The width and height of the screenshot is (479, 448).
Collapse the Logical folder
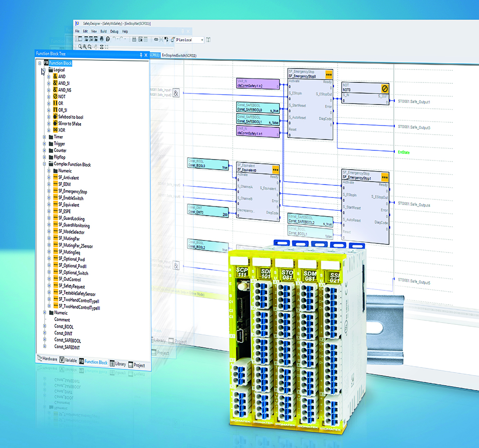tap(44, 70)
